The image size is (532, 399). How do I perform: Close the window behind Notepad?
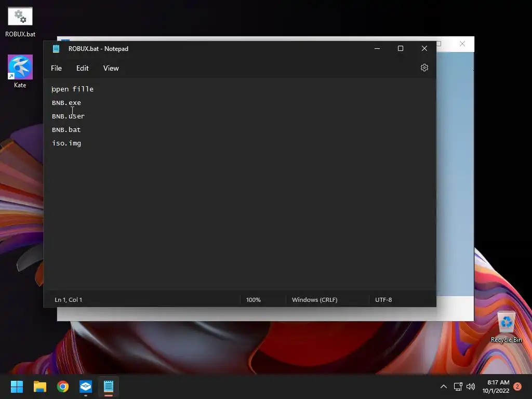[462, 44]
